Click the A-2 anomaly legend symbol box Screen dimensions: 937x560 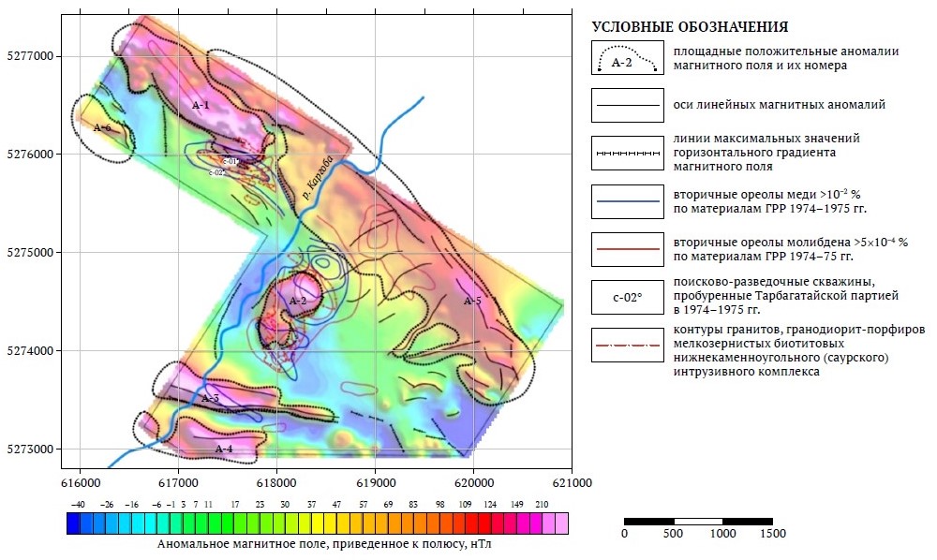(x=628, y=57)
